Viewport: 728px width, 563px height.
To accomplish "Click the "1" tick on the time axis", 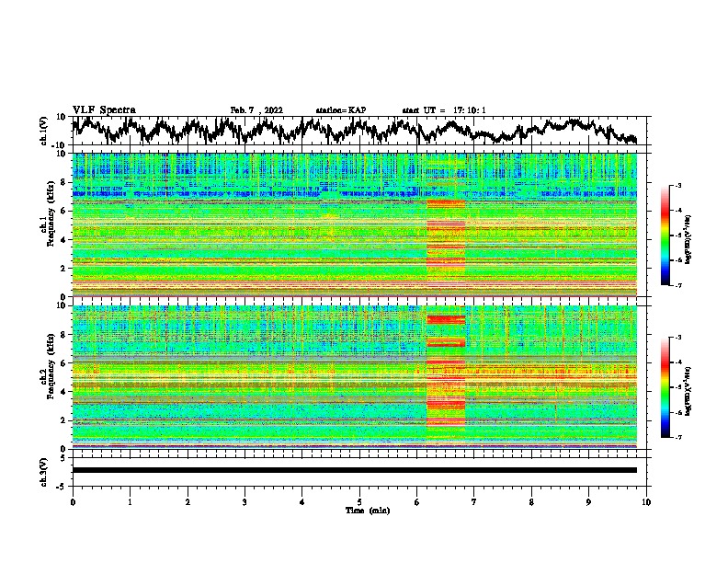I will [x=130, y=502].
